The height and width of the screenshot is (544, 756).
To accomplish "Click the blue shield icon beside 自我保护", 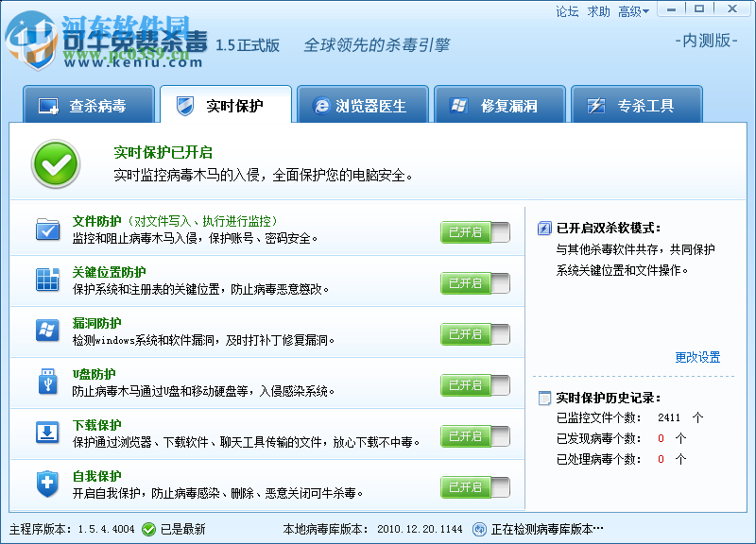I will 47,485.
